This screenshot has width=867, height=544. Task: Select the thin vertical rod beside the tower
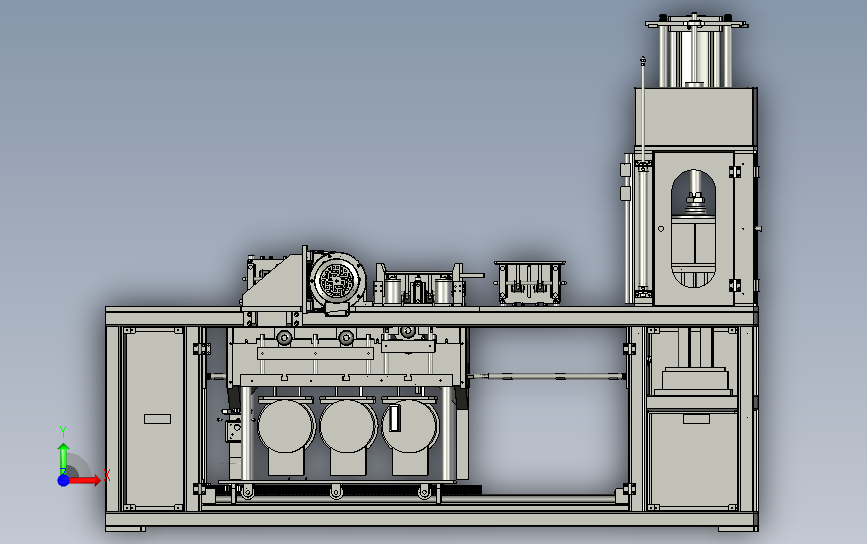(643, 108)
